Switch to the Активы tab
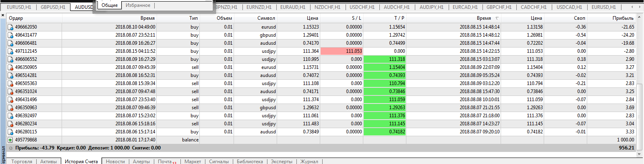 [x=48, y=161]
